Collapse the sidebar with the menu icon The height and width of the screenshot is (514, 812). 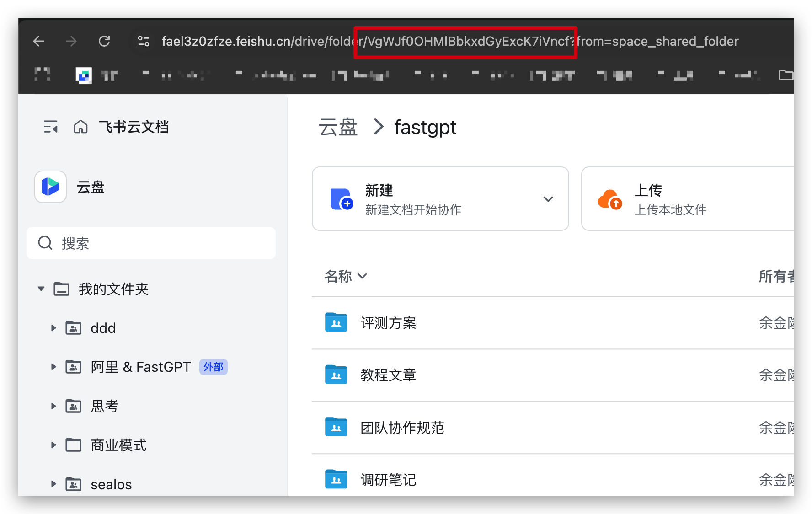click(50, 127)
